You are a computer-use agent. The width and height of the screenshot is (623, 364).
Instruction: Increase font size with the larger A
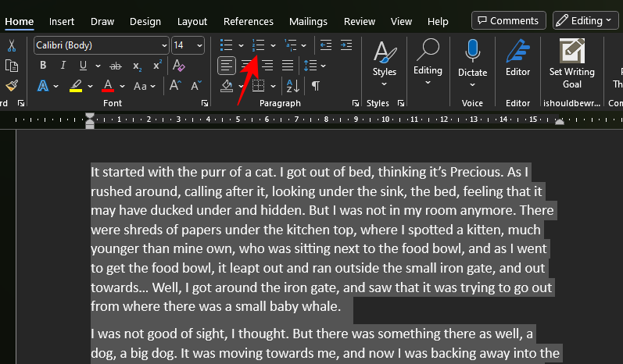coord(175,85)
